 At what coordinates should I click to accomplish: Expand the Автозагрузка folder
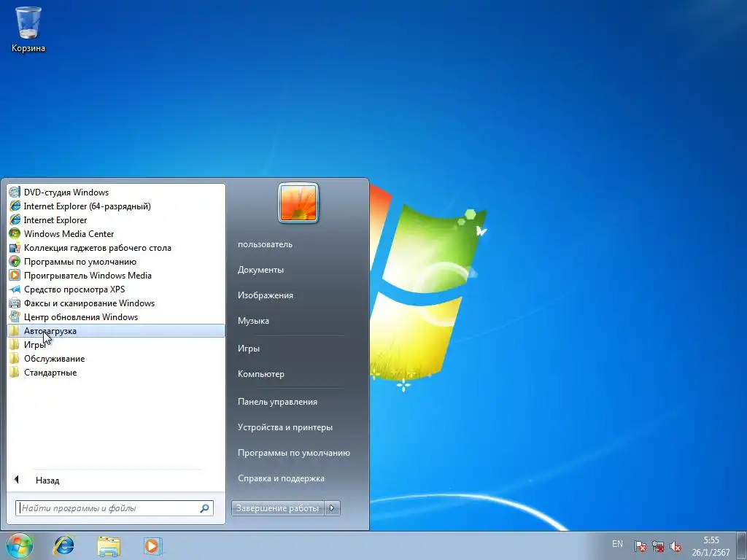click(116, 331)
